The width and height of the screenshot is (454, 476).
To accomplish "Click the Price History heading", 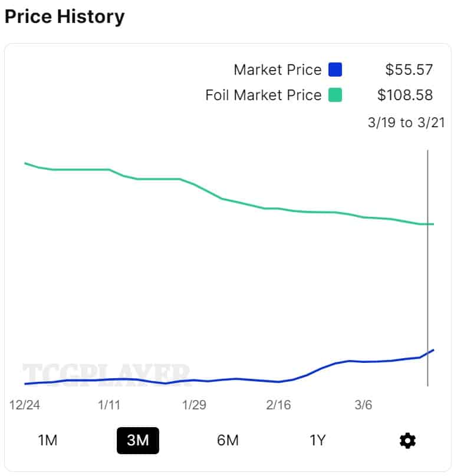I will [x=64, y=16].
